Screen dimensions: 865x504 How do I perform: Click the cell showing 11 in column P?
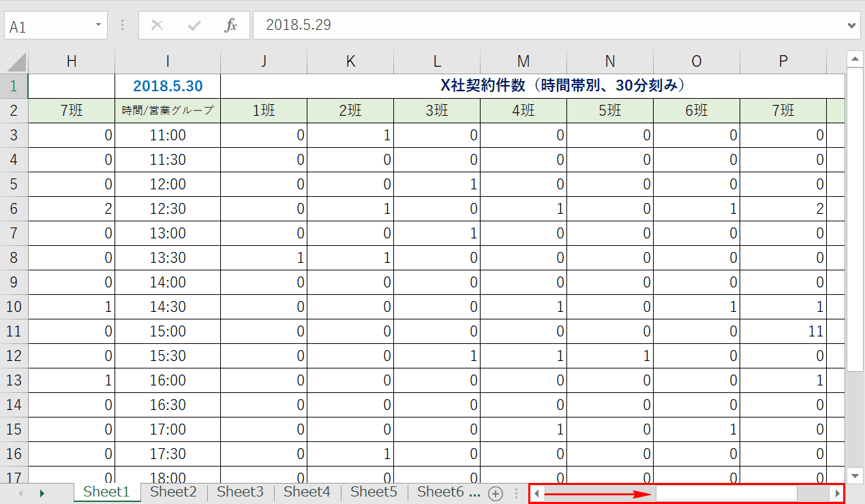[783, 331]
